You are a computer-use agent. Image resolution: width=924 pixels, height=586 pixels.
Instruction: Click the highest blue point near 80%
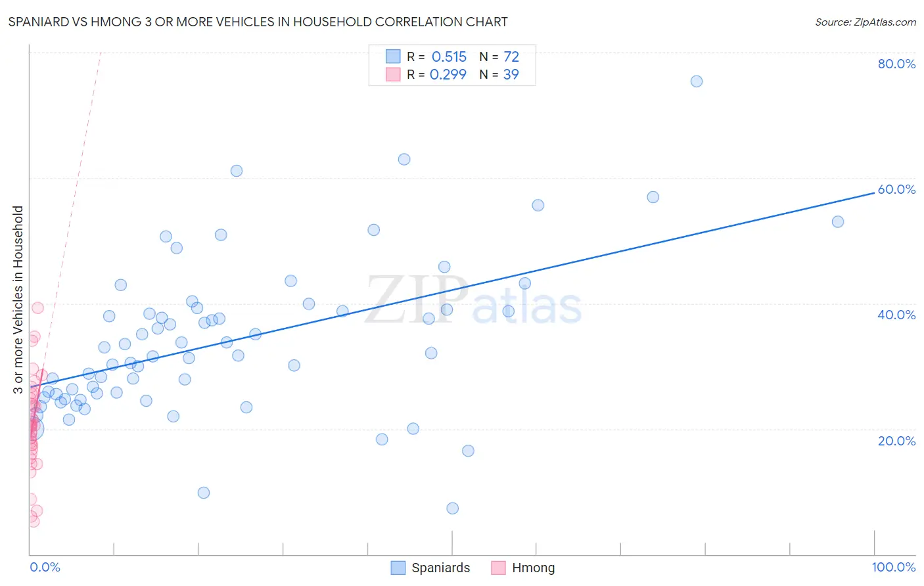click(x=697, y=81)
